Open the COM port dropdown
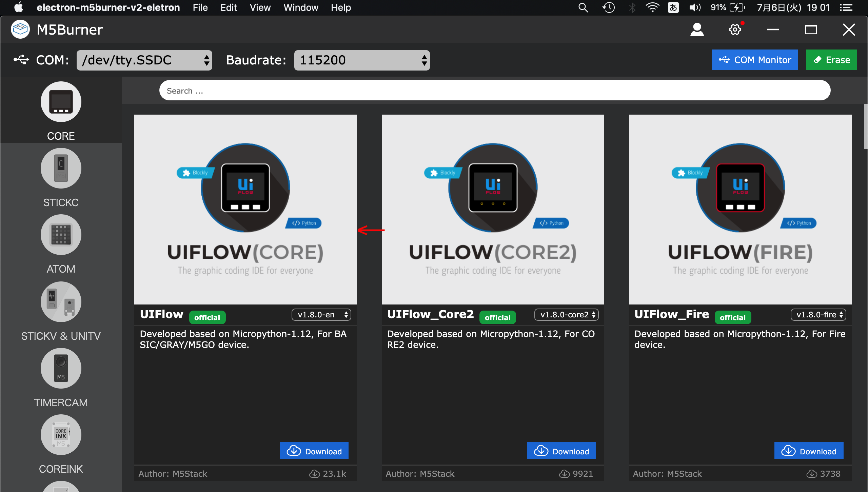This screenshot has width=868, height=492. click(144, 60)
